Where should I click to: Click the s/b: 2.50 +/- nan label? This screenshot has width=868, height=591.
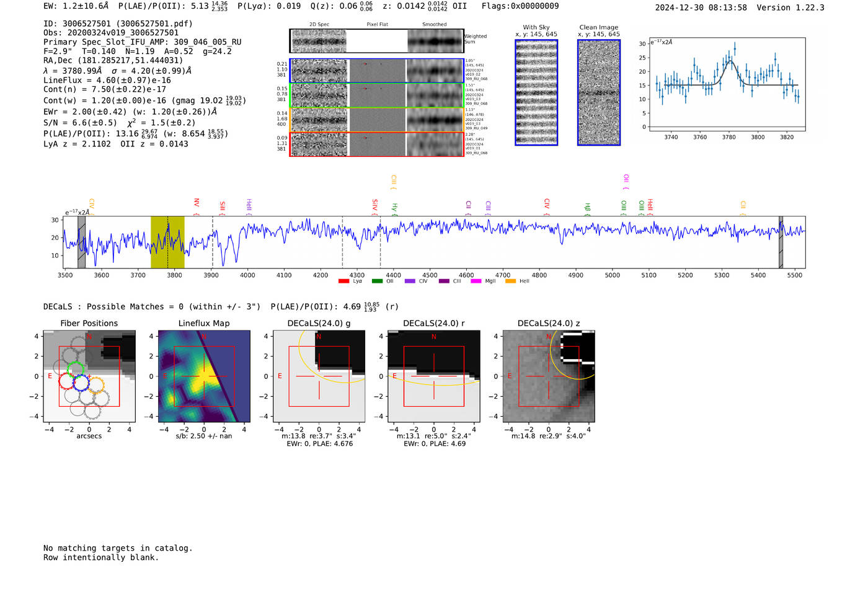click(204, 436)
